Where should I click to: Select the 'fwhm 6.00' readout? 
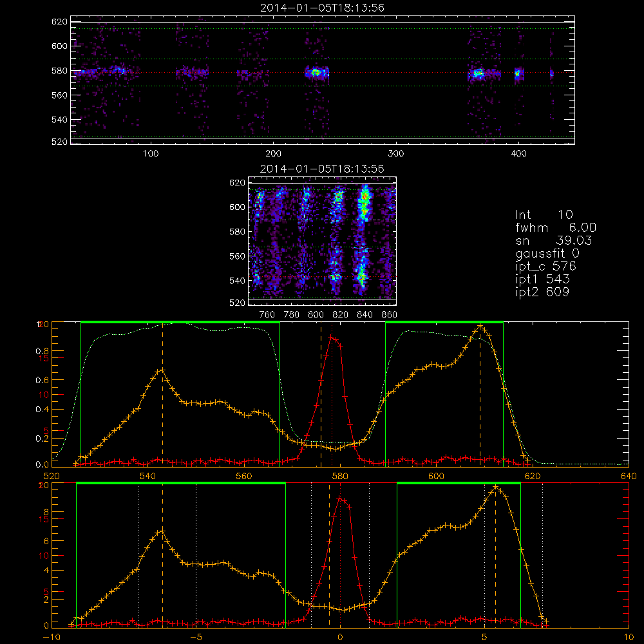[556, 227]
